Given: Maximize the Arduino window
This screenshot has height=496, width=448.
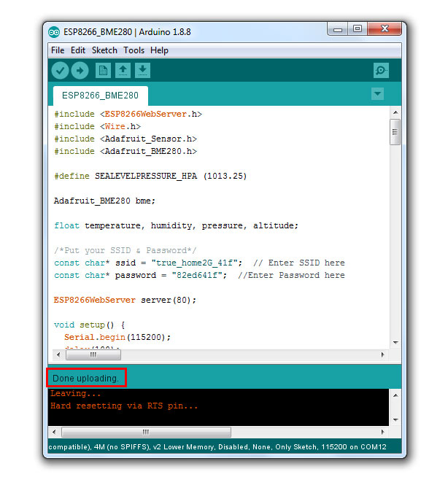Looking at the screenshot, I should [358, 29].
